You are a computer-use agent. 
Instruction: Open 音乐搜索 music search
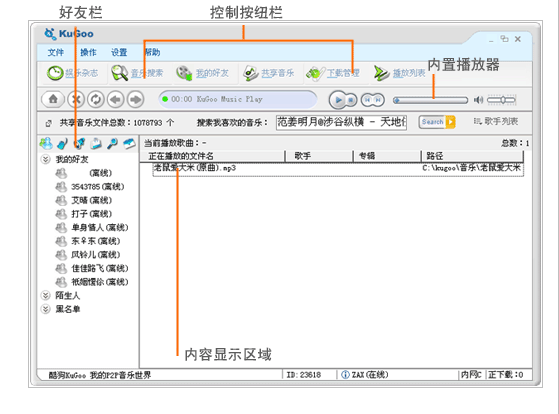137,73
